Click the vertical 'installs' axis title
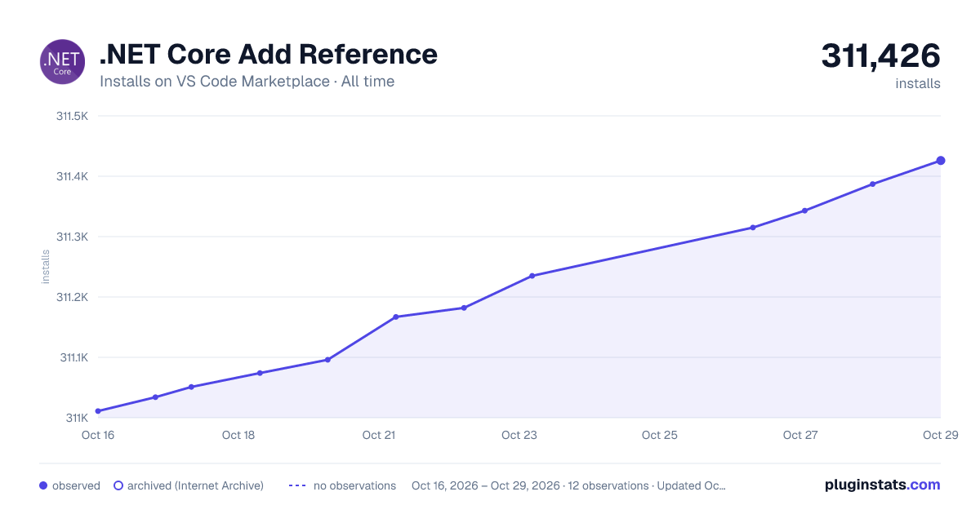This screenshot has width=980, height=514. [x=46, y=267]
